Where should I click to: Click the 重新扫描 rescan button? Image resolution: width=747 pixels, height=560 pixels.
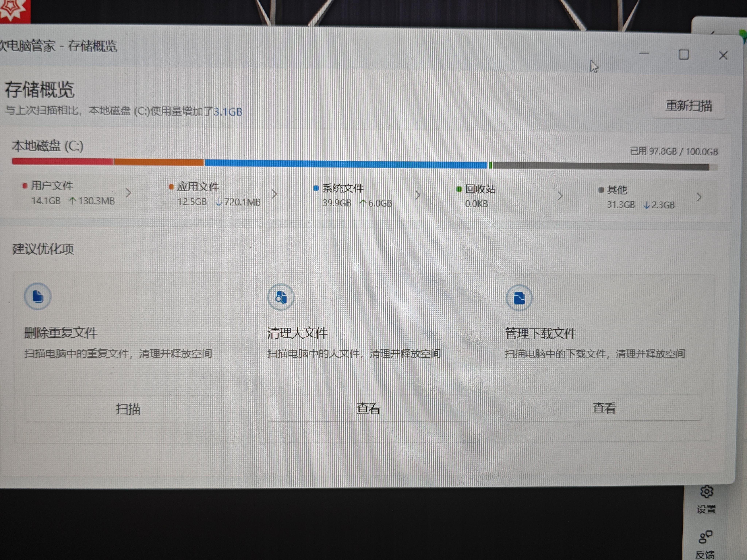tap(688, 106)
